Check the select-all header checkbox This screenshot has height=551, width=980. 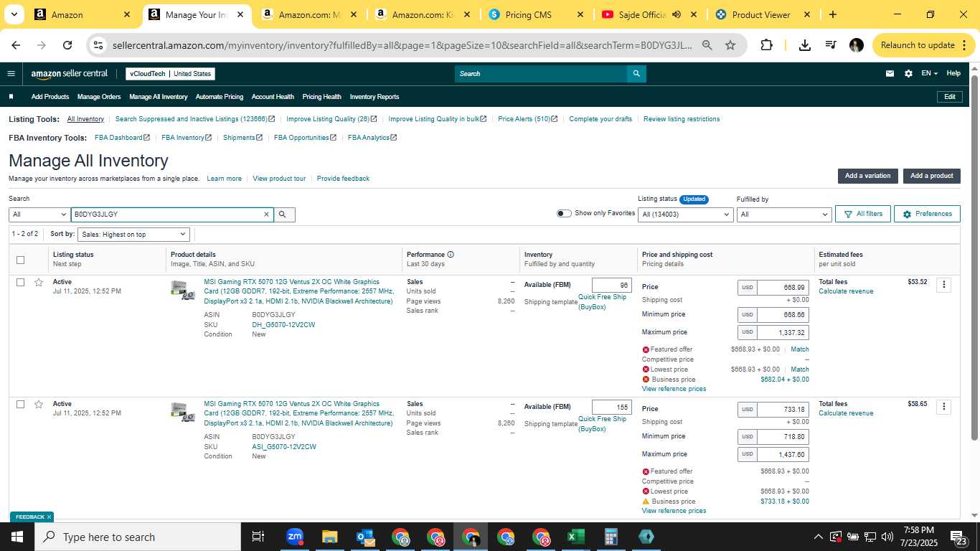click(20, 260)
